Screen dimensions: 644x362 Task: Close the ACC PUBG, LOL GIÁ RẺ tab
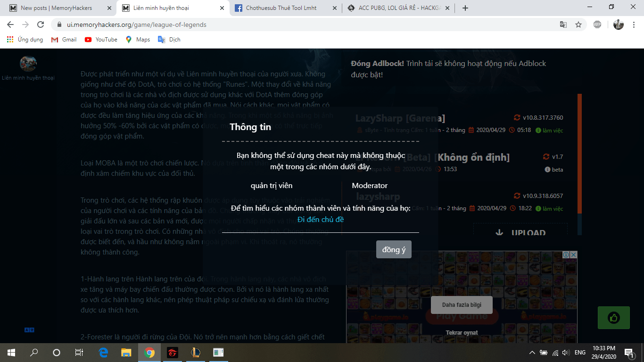[447, 8]
